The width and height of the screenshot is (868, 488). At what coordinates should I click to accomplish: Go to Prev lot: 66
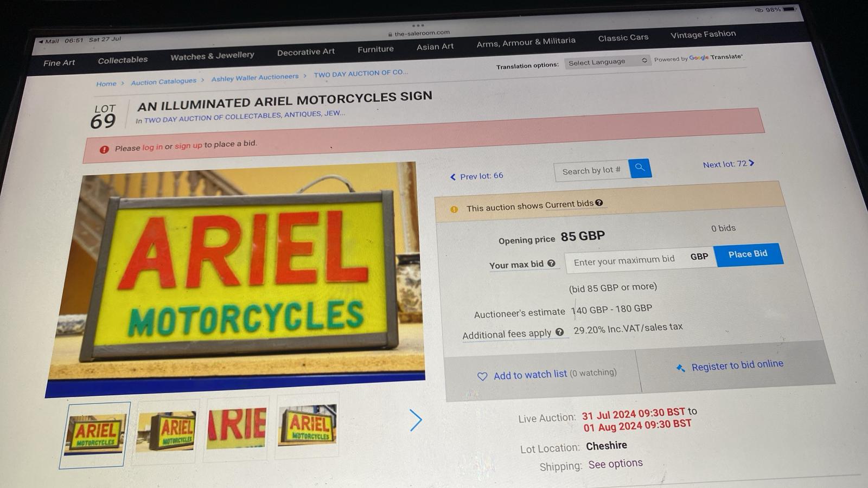point(476,176)
